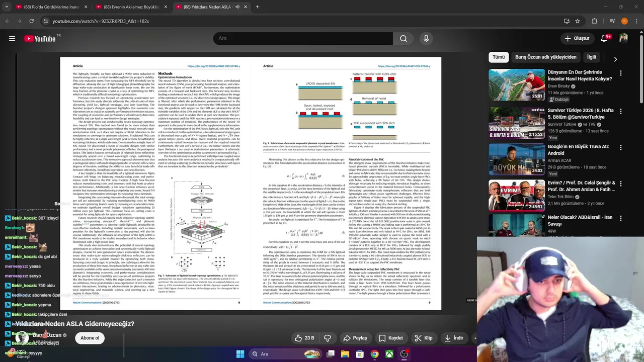Image resolution: width=644 pixels, height=362 pixels.
Task: Open a new browser tab
Action: (x=258, y=7)
